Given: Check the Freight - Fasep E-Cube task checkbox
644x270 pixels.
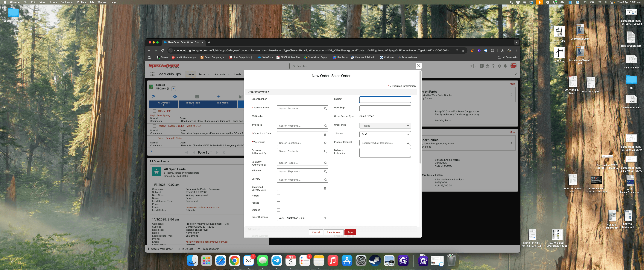Looking at the screenshot, I should click(154, 126).
